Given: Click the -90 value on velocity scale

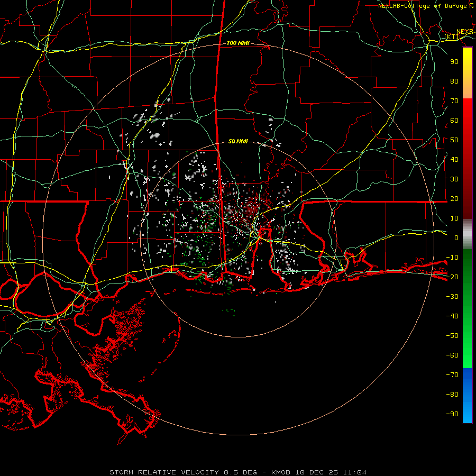Looking at the screenshot, I should click(x=452, y=414).
